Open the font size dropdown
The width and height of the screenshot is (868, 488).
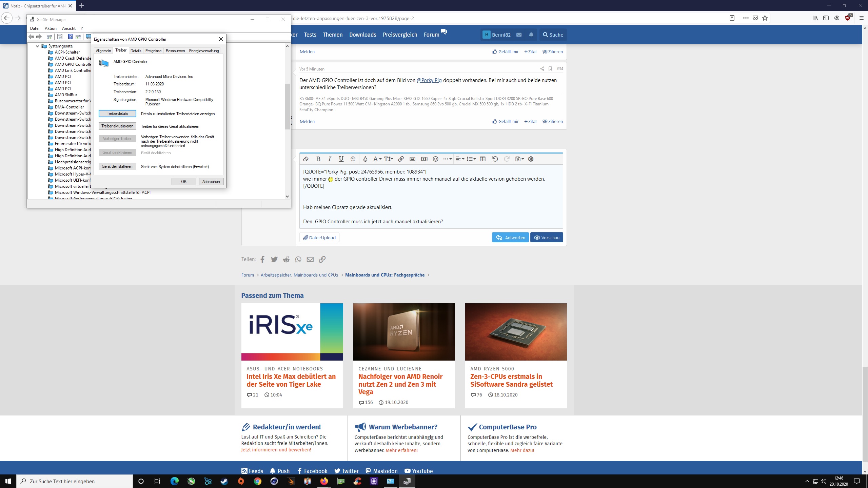[x=389, y=159]
